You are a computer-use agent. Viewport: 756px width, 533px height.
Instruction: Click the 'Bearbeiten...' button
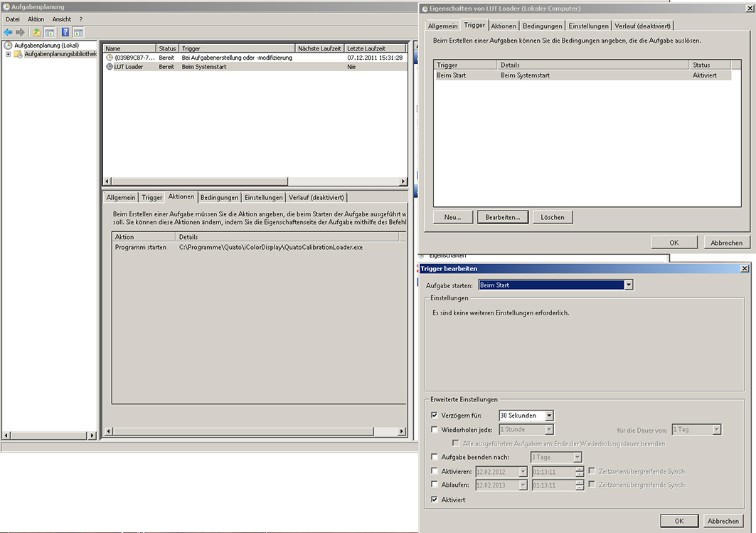(x=503, y=217)
